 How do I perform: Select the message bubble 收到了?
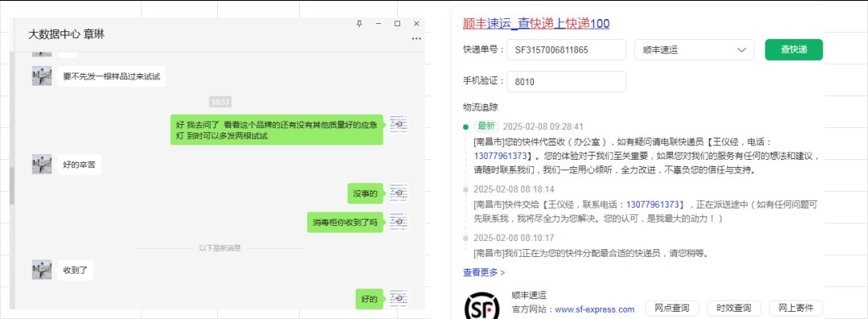(x=75, y=270)
